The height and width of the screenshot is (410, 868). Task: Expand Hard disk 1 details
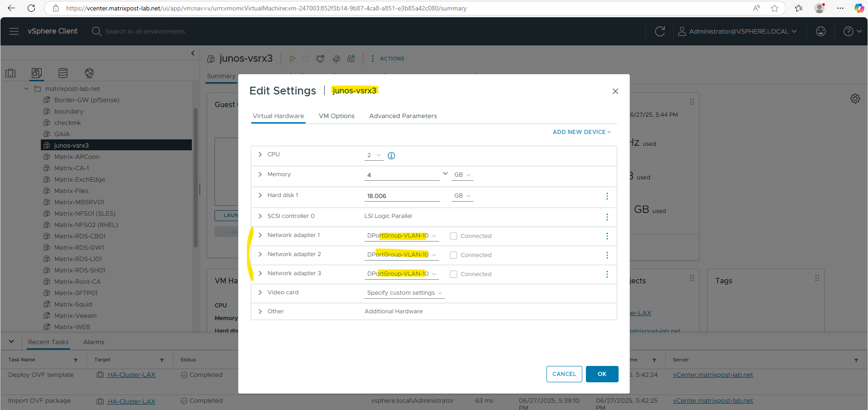point(260,195)
